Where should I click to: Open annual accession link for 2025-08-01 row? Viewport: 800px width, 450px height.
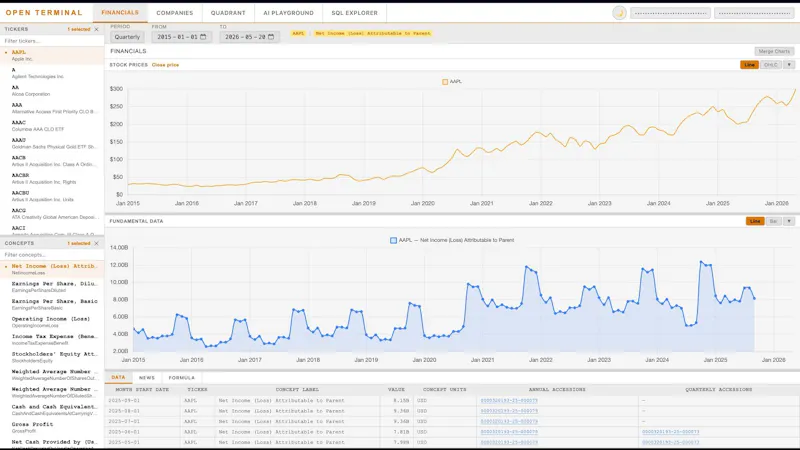click(x=509, y=411)
